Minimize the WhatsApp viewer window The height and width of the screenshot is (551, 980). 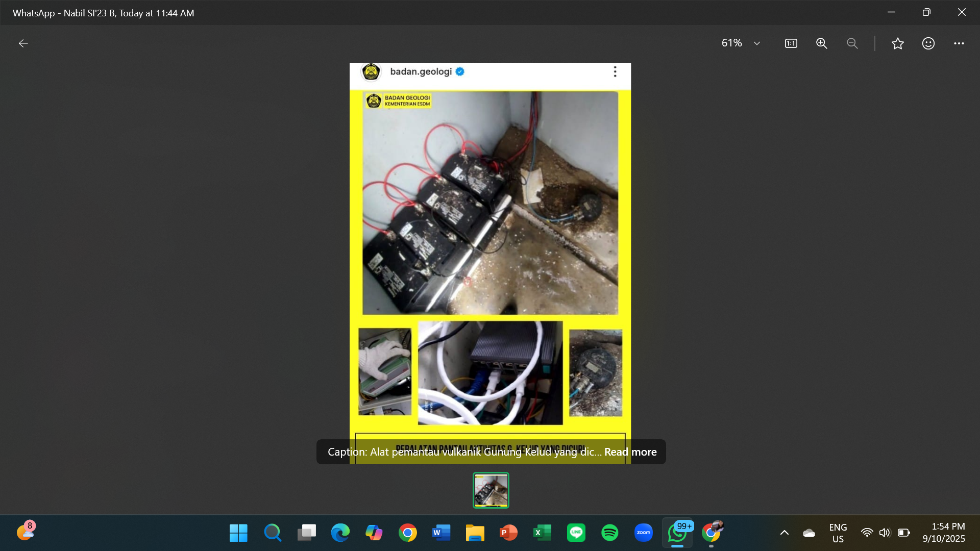point(891,12)
